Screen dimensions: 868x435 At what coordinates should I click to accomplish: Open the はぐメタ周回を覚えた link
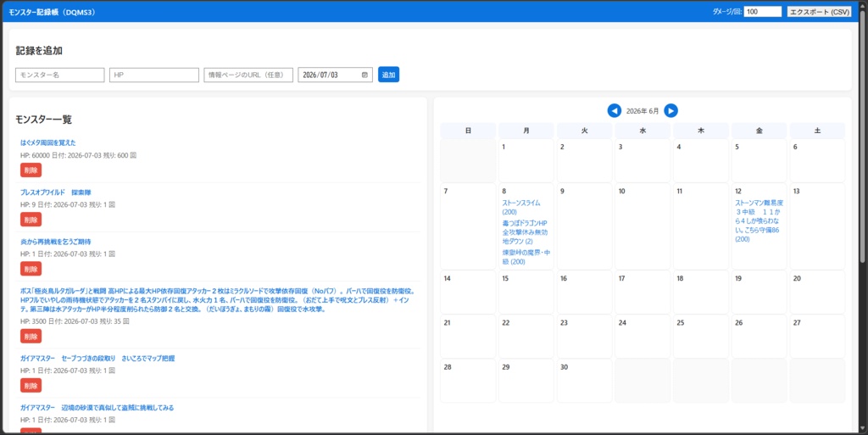coord(48,142)
